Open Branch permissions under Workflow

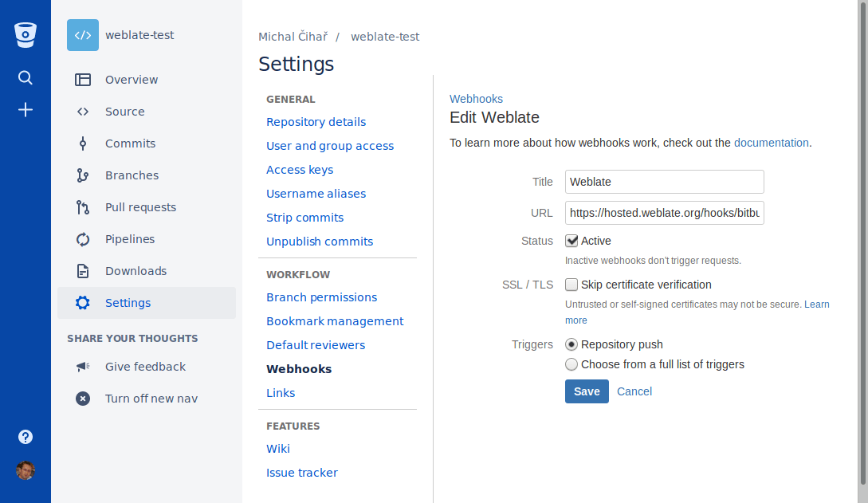click(321, 297)
